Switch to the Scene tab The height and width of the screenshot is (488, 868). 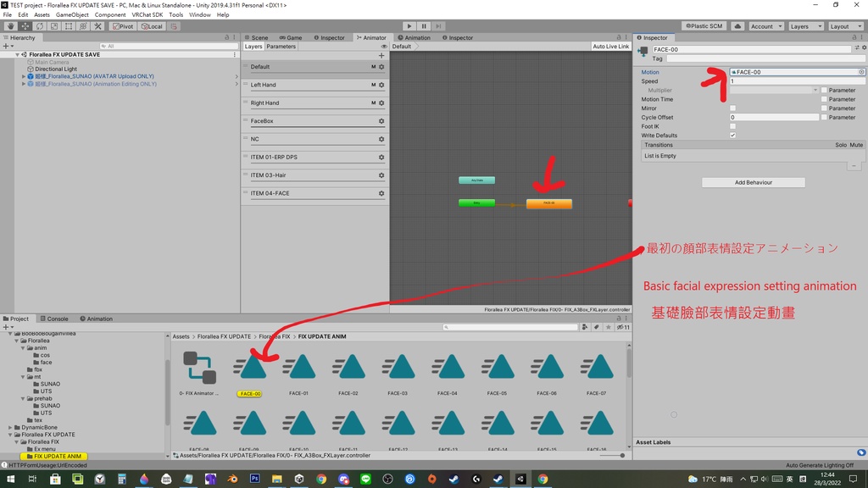point(256,37)
